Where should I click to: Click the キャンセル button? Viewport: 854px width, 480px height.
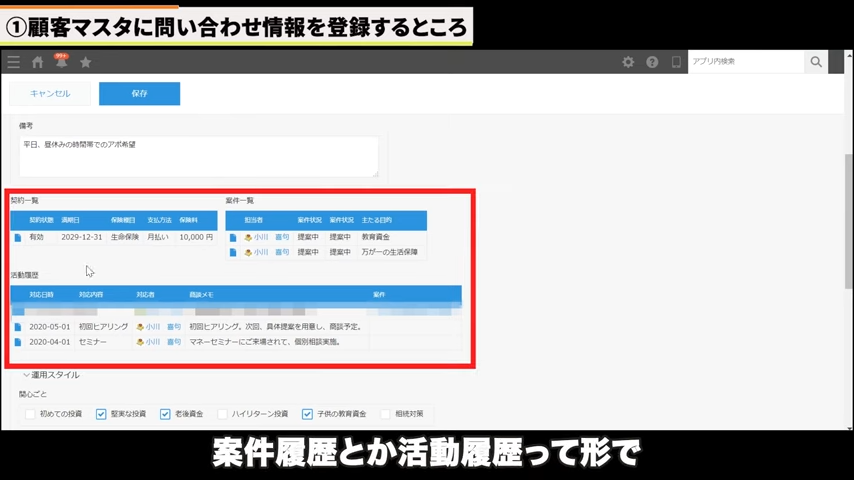point(50,94)
